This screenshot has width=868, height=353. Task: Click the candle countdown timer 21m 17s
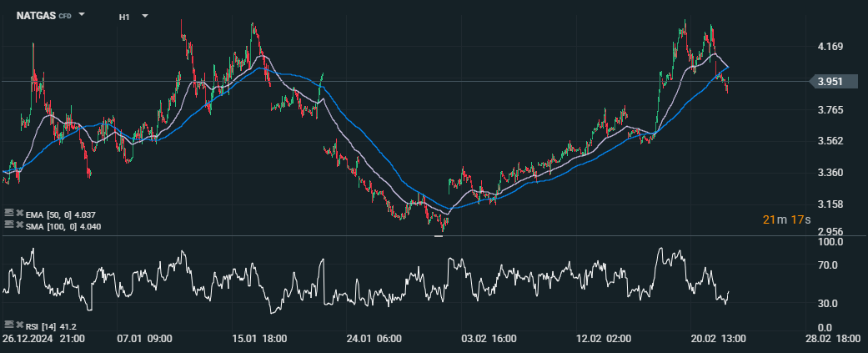788,219
